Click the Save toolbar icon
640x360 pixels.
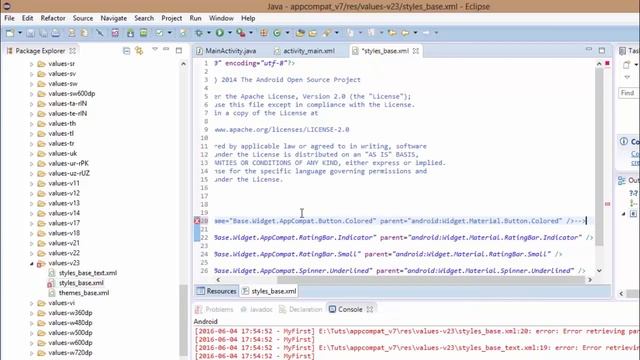[30, 33]
